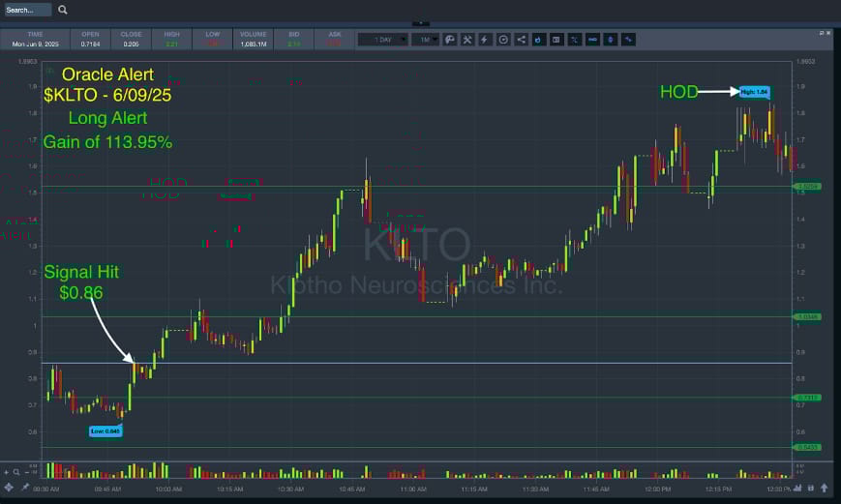
Task: Click the four-way pan diamond icon
Action: [x=9, y=488]
